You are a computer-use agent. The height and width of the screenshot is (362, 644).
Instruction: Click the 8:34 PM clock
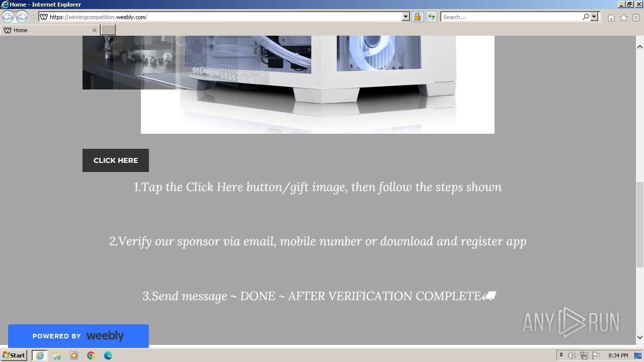coord(618,355)
